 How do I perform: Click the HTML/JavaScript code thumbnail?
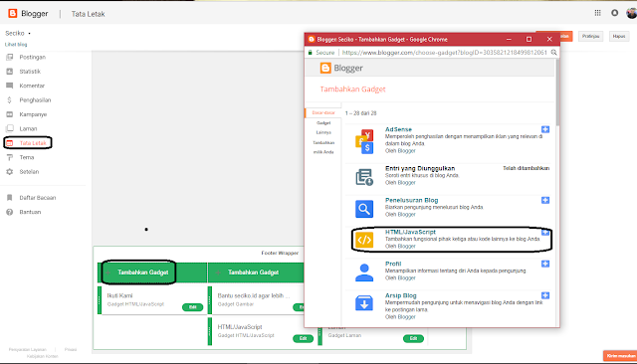point(364,240)
